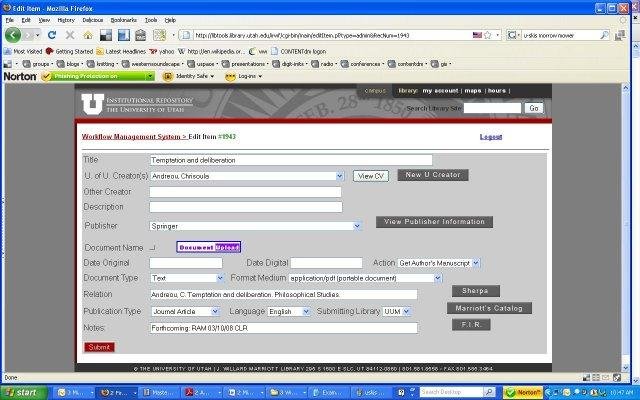Click the Title input field

click(x=291, y=160)
